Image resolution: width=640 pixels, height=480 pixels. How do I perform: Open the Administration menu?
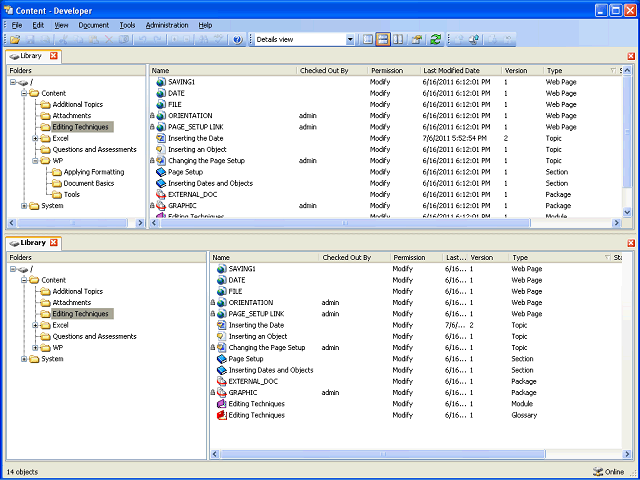tap(167, 25)
